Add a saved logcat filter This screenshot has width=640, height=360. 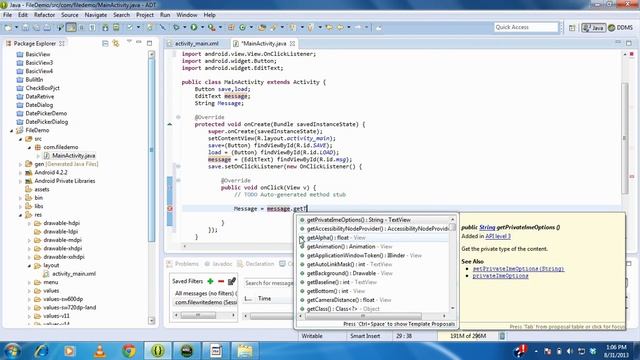click(210, 281)
